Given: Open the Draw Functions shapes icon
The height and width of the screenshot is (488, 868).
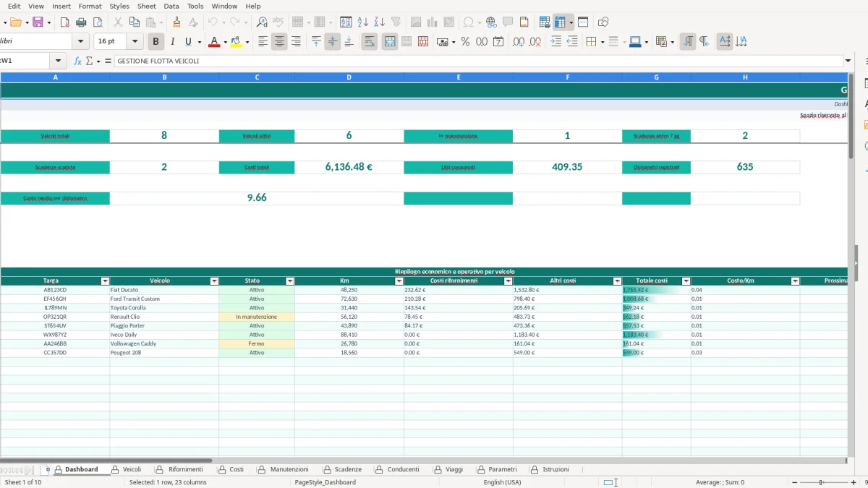Looking at the screenshot, I should [603, 22].
